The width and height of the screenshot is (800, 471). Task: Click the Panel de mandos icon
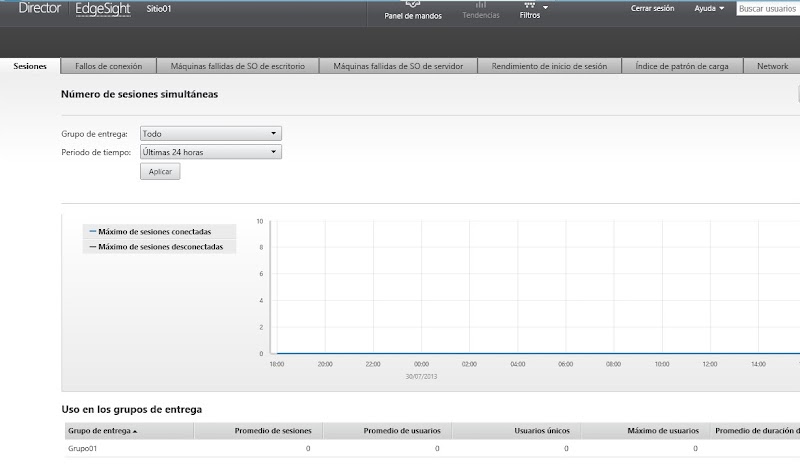coord(413,4)
